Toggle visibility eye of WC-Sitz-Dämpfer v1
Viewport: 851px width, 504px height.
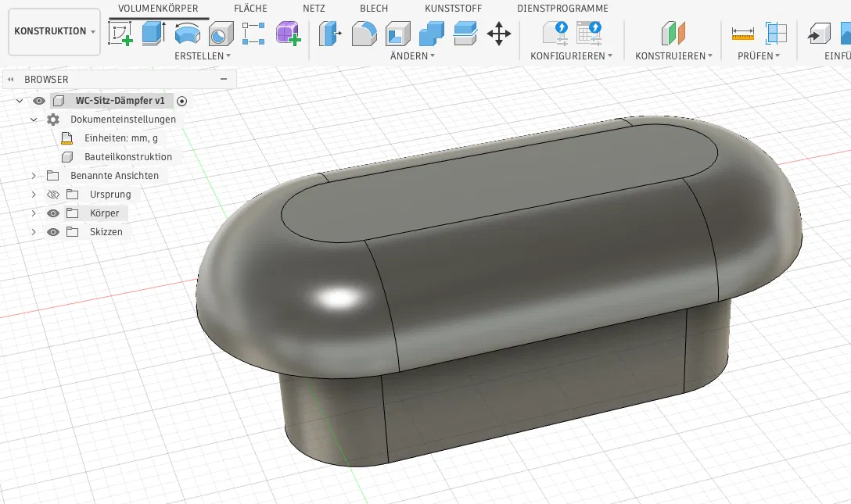click(x=38, y=101)
